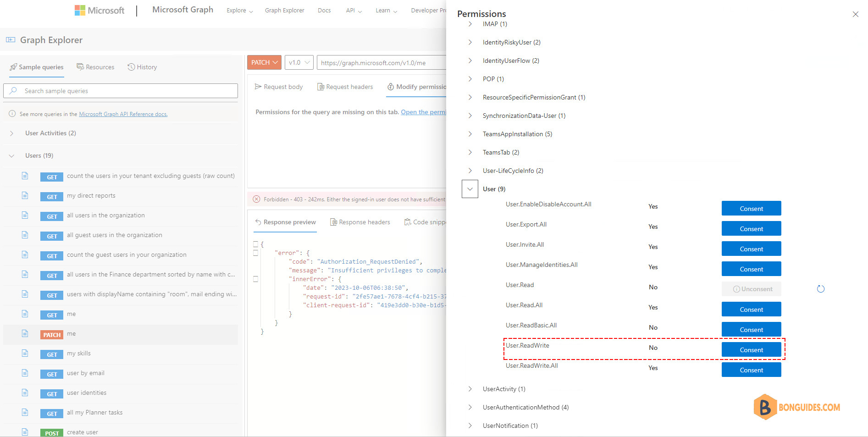Consent to User.Read.All permission
868x437 pixels.
coord(751,310)
